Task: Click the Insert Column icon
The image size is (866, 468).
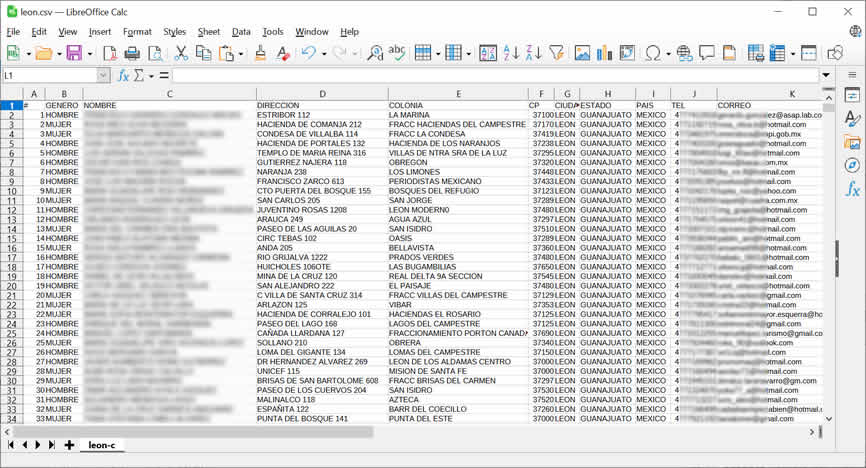Action: (453, 53)
